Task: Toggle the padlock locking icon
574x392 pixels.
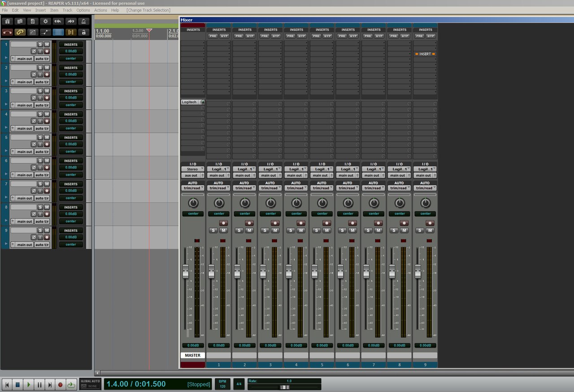Action: [83, 32]
